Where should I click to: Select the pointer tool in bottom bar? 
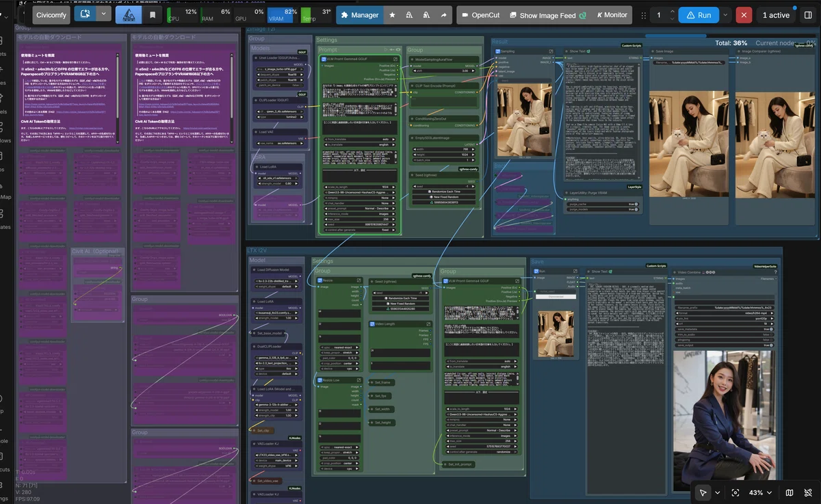[703, 492]
